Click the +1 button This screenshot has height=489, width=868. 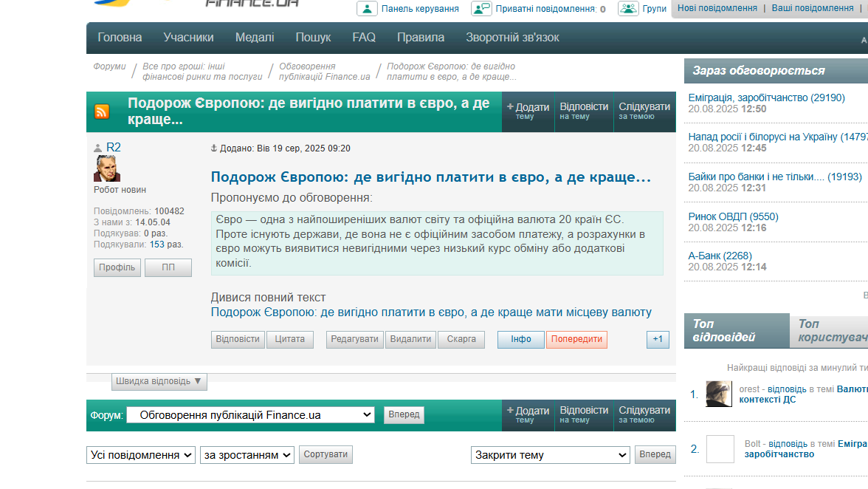658,339
